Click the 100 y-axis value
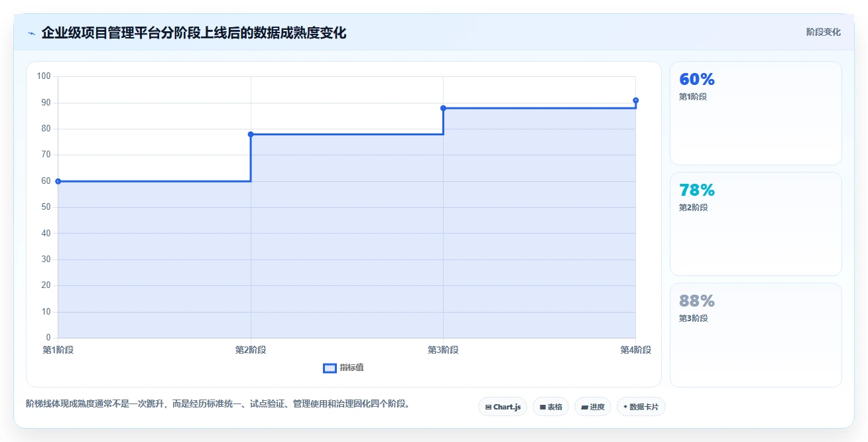The width and height of the screenshot is (868, 442). [x=44, y=76]
